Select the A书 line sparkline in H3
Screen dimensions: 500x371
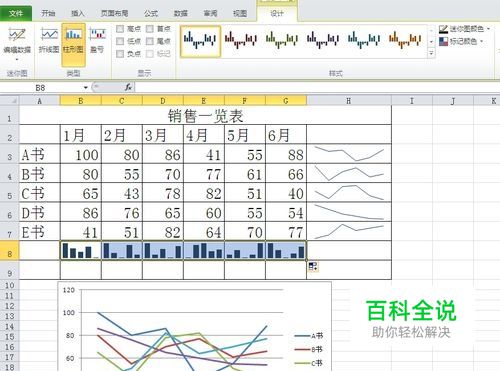[x=349, y=154]
